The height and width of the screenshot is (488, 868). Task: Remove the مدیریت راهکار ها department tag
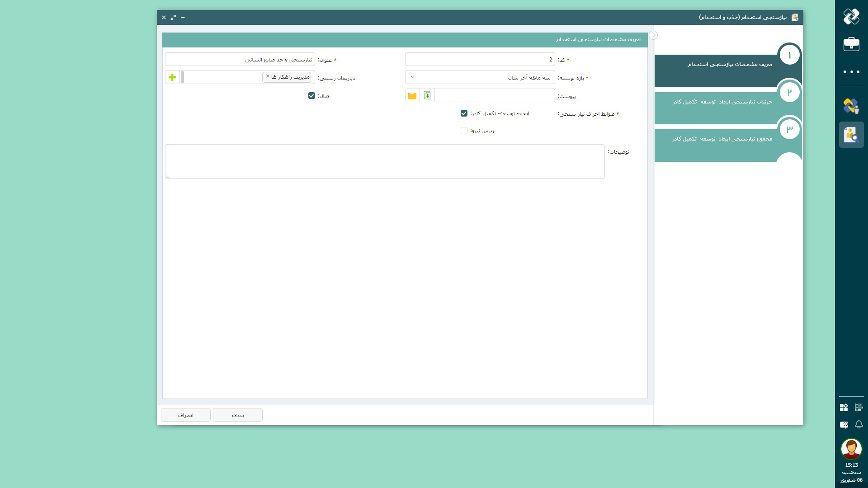268,76
